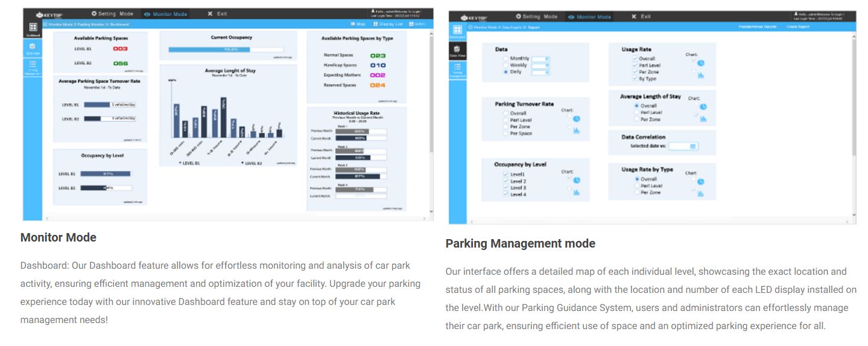868x346 pixels.
Task: Choose Per Zone under Parking Turnover Rate
Action: 505,127
